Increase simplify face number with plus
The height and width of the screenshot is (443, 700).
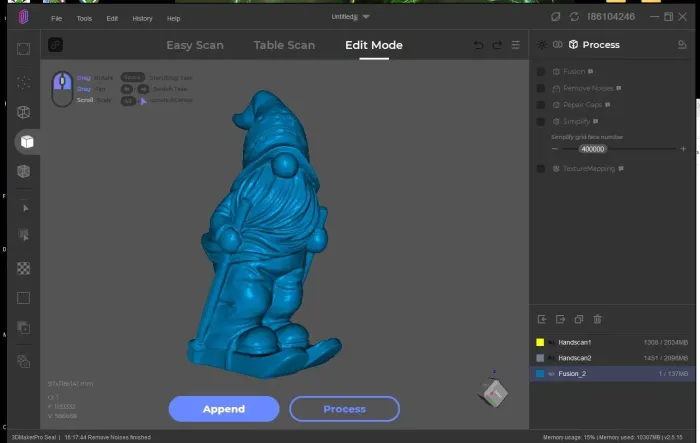(683, 149)
